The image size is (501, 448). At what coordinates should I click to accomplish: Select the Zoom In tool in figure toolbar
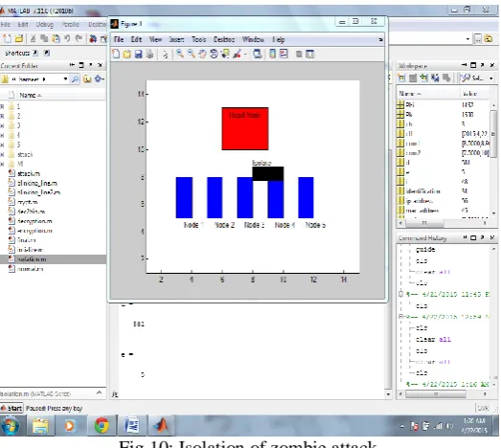[x=180, y=54]
